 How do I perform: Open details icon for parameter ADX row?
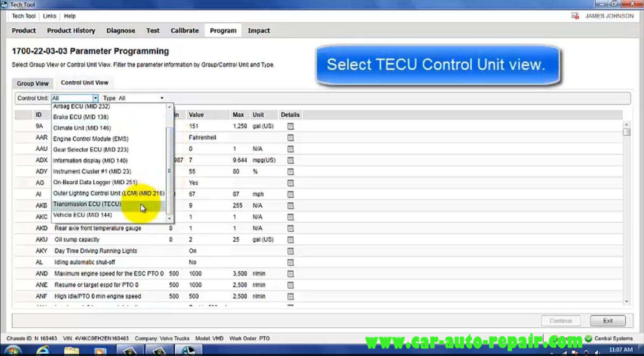pos(290,160)
